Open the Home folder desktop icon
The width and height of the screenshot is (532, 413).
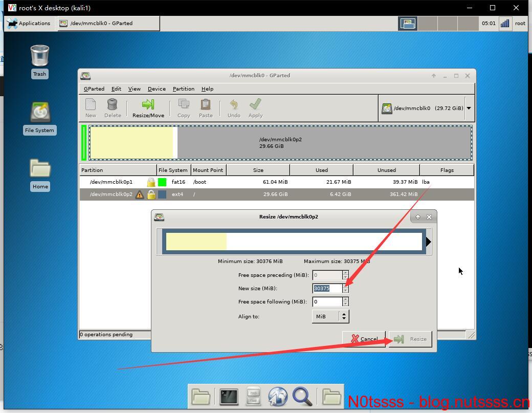pos(40,168)
